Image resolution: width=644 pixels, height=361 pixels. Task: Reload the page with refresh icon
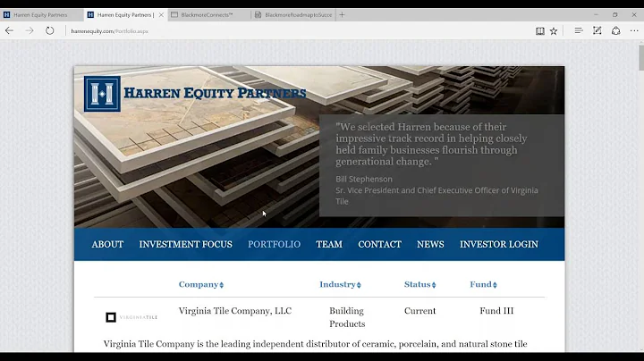pos(50,30)
